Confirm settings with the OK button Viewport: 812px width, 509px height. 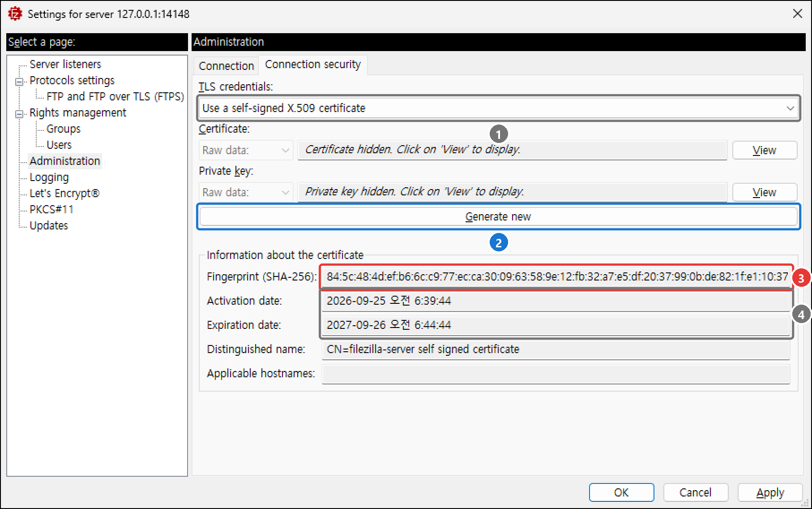coord(621,492)
